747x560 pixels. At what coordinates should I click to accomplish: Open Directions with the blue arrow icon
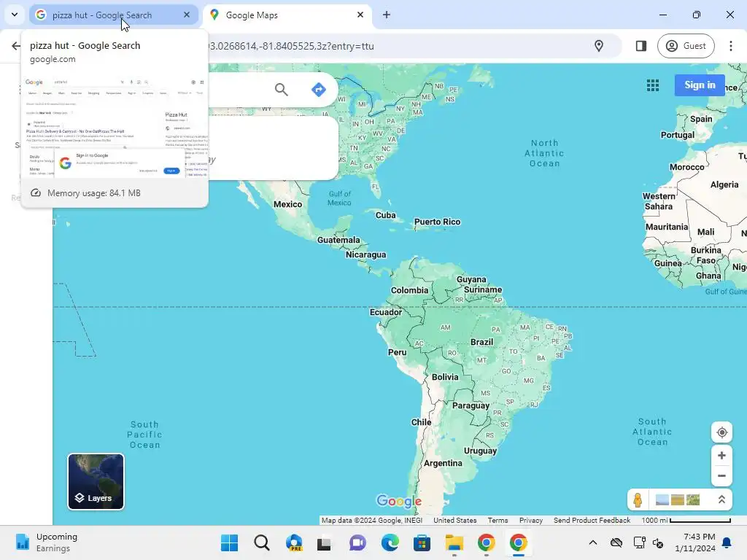click(x=318, y=89)
